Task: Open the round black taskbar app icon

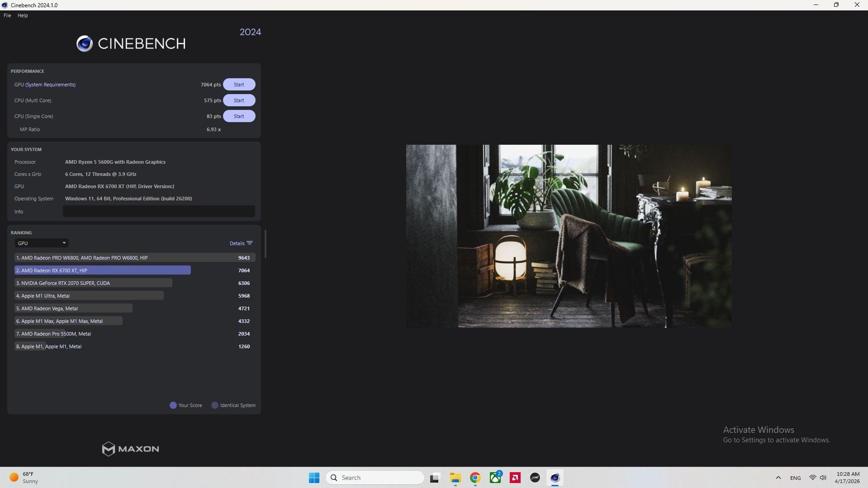Action: pyautogui.click(x=535, y=478)
